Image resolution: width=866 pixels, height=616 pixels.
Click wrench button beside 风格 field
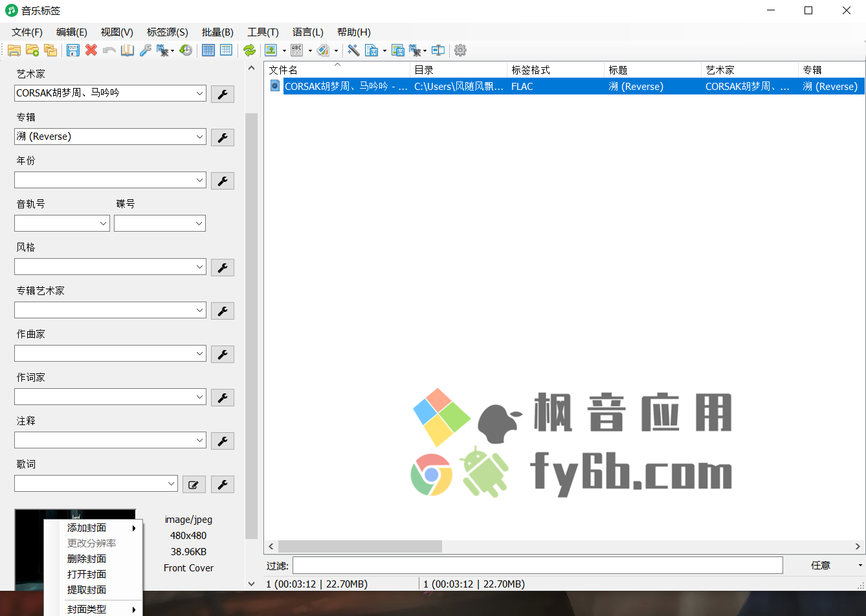click(223, 267)
